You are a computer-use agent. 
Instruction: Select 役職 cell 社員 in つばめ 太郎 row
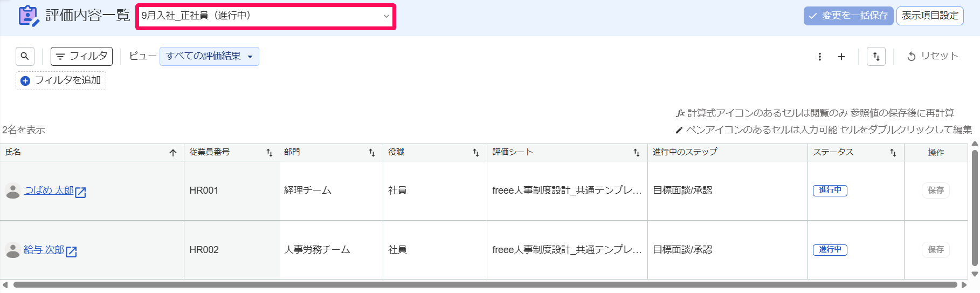[435, 190]
